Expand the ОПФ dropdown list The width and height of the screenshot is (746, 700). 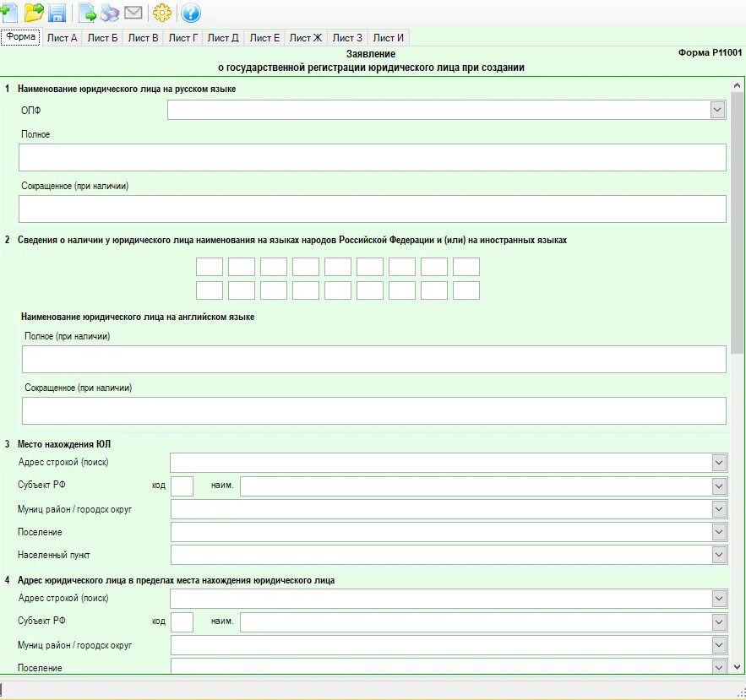pyautogui.click(x=717, y=110)
